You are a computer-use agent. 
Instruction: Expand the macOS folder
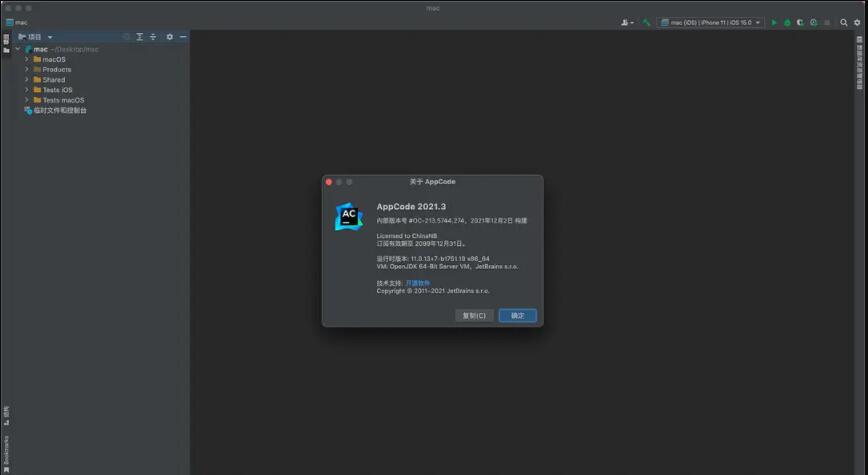[x=27, y=59]
